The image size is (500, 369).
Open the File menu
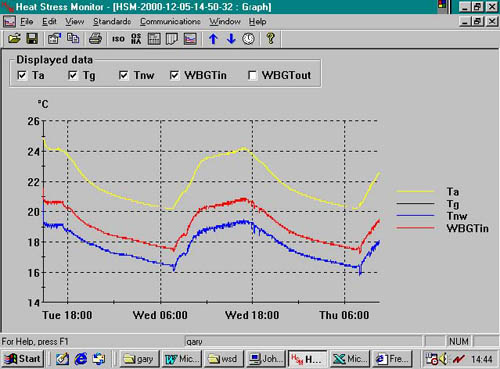27,22
